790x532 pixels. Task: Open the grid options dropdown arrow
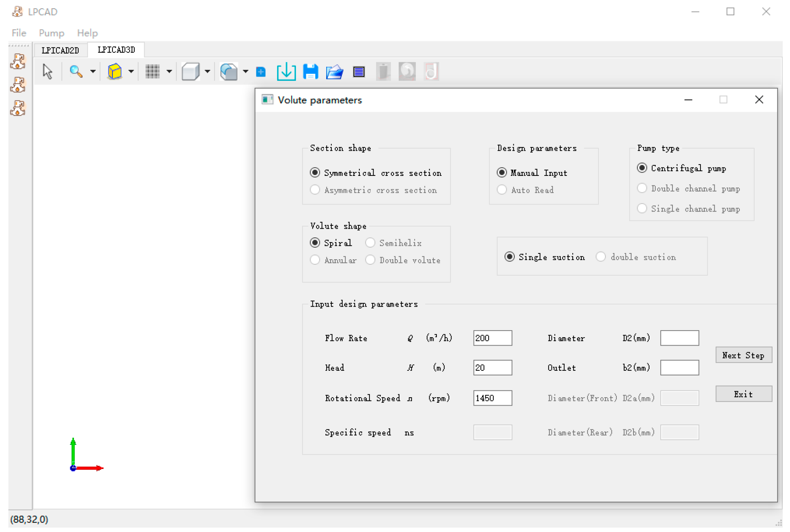(x=169, y=71)
